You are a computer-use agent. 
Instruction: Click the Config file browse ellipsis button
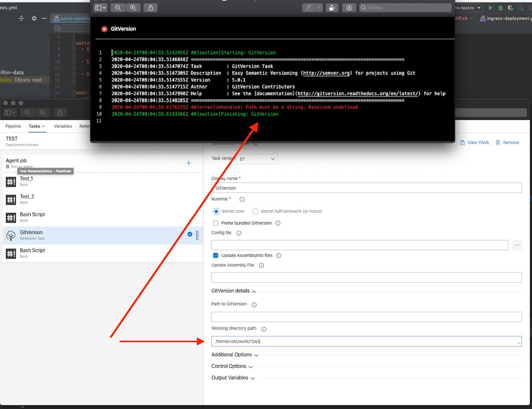pos(517,245)
